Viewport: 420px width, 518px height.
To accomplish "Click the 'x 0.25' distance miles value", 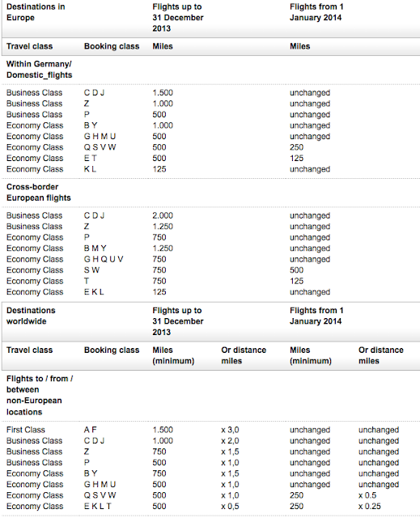I will tap(370, 506).
